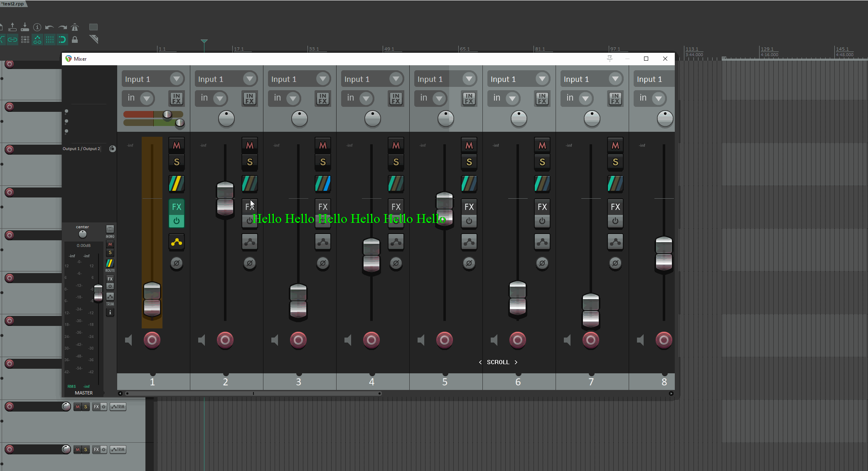Open track 3 'in' record mode dropdown
The height and width of the screenshot is (471, 868).
tap(285, 99)
